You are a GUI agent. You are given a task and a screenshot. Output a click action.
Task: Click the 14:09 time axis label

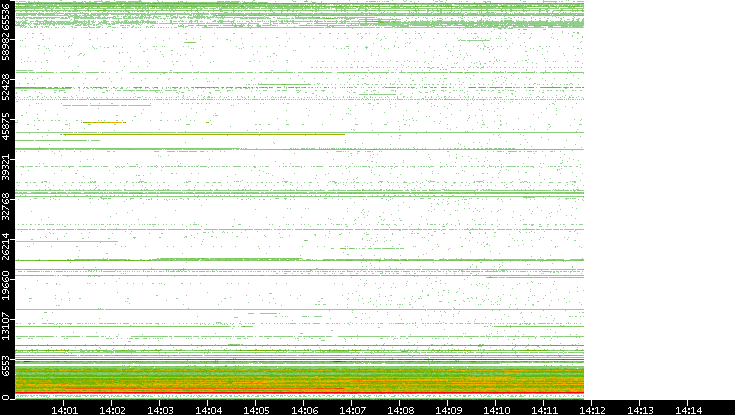coord(448,409)
